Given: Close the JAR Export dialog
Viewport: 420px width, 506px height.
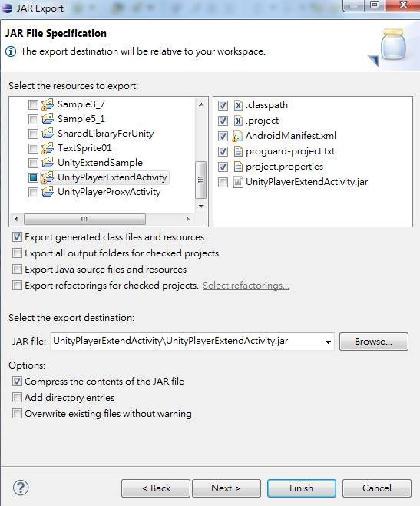Looking at the screenshot, I should (x=402, y=5).
